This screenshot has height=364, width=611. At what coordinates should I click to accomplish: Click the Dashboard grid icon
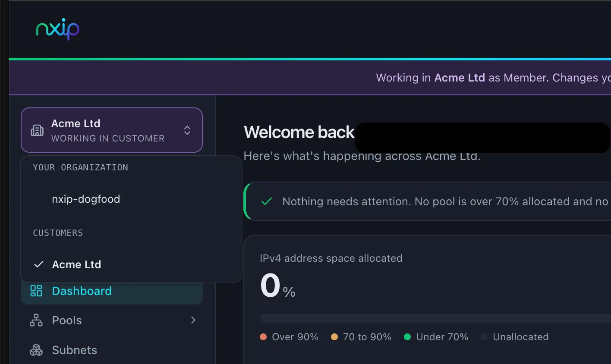[x=36, y=291]
